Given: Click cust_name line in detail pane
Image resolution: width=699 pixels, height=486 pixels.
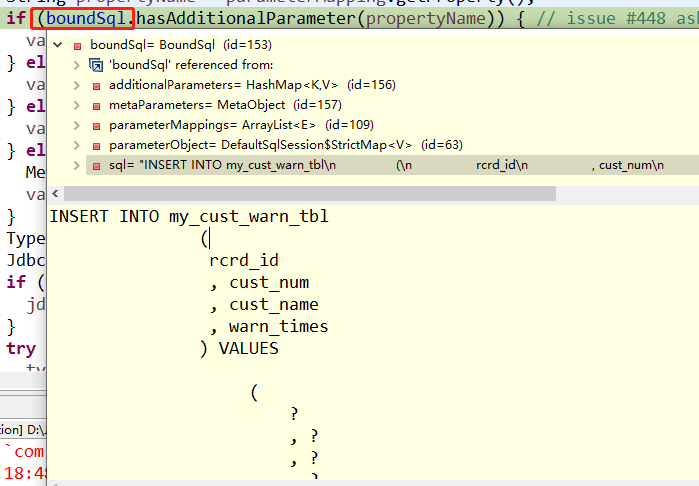Looking at the screenshot, I should pos(264,305).
